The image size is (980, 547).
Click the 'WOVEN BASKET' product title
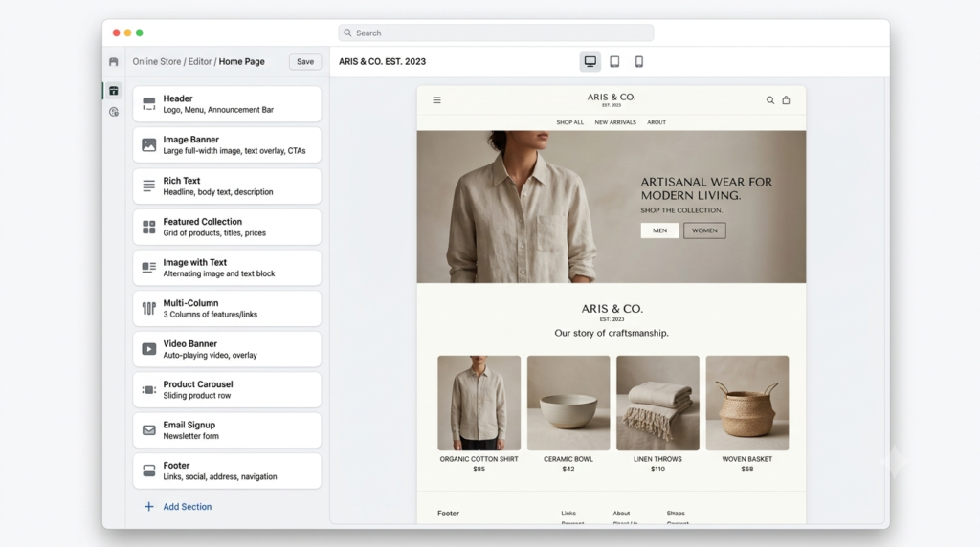[x=746, y=459]
